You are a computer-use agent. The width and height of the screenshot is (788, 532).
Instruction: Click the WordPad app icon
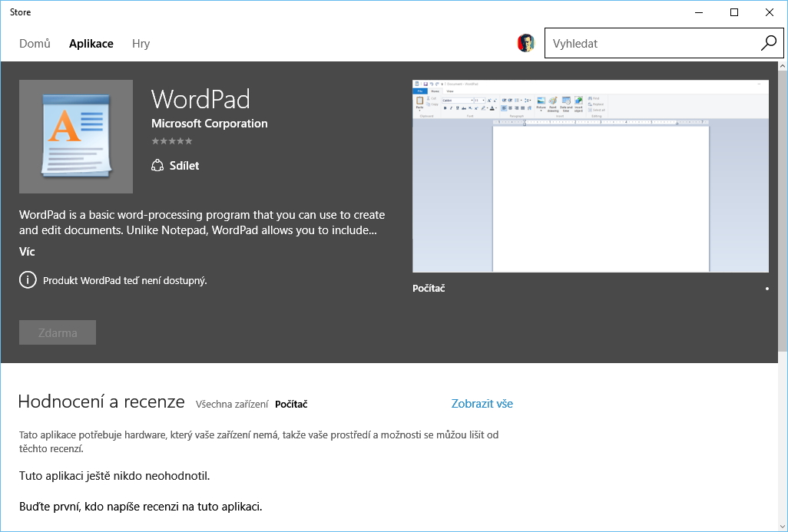pos(76,137)
